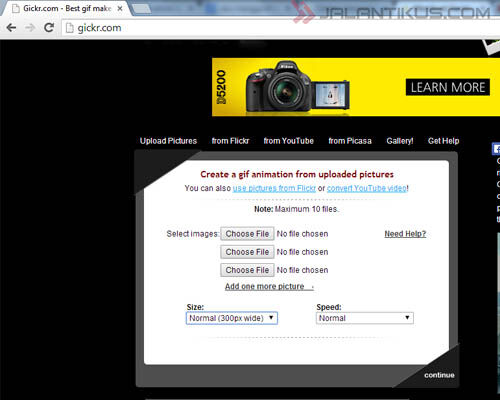The width and height of the screenshot is (500, 400).
Task: Click the first Choose File button next to Select images
Action: [x=247, y=234]
